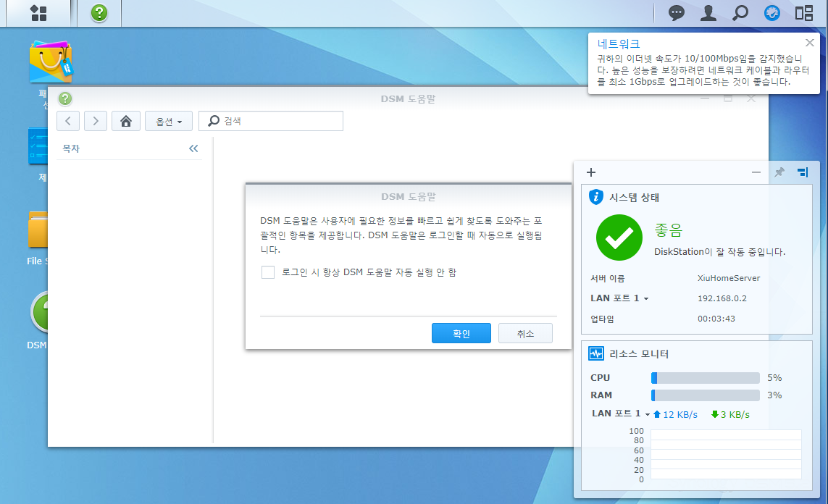Click the network traffic graph
Screen dimensions: 828x504
pos(726,454)
